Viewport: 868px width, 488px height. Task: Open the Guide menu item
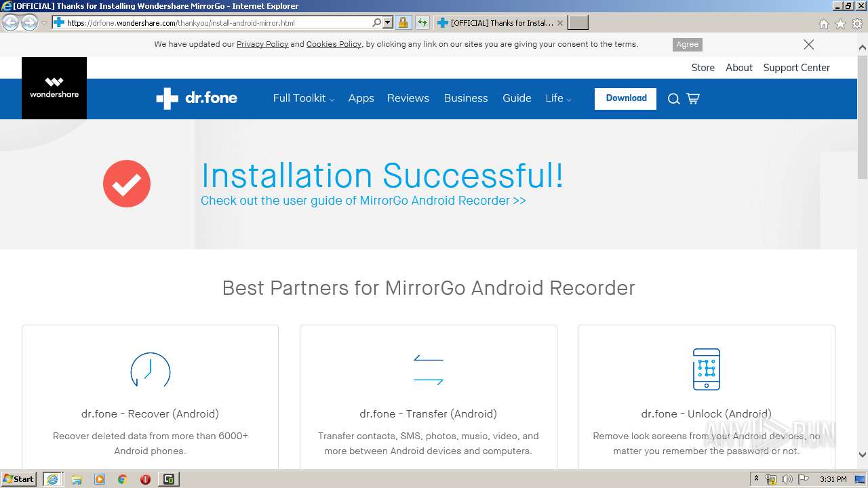(x=517, y=98)
